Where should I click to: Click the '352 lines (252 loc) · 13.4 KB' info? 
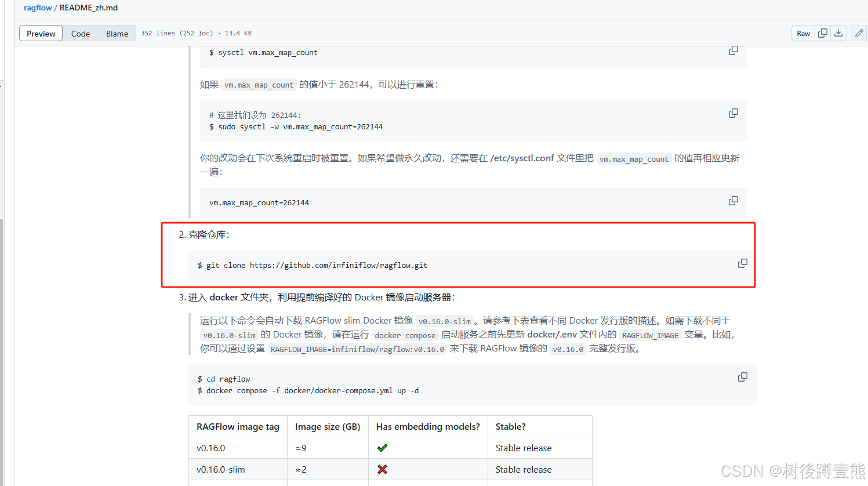(196, 33)
